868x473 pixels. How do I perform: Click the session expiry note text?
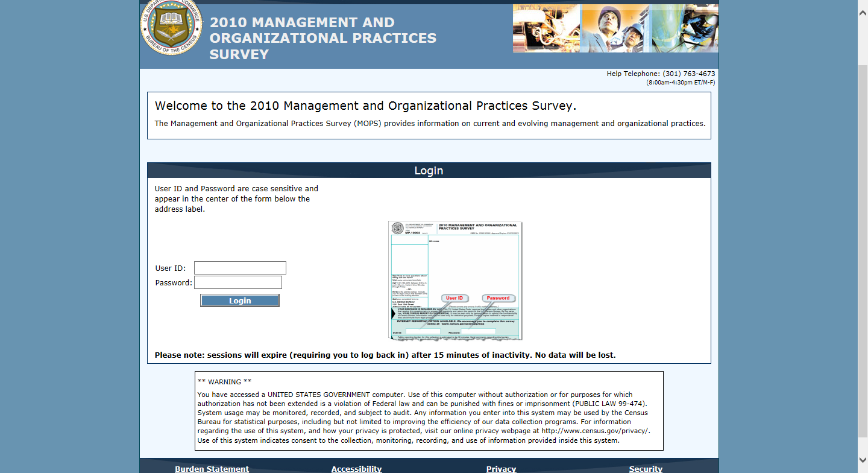[x=385, y=355]
